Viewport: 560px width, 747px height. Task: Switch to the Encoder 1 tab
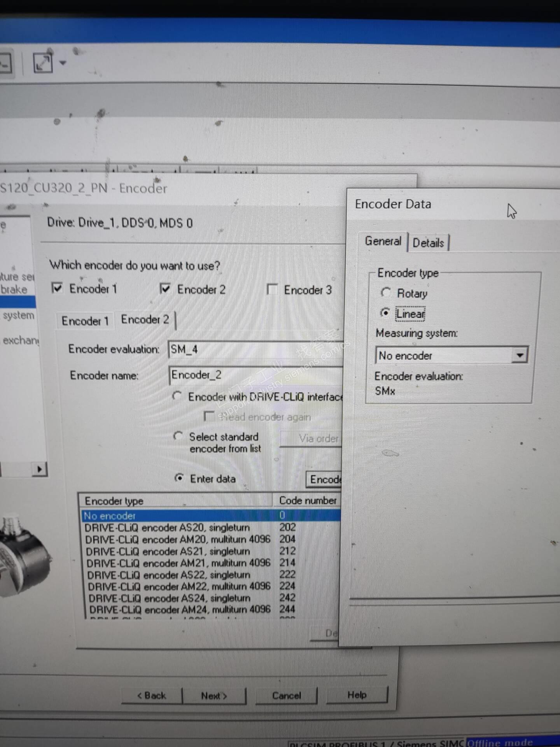[x=85, y=321]
